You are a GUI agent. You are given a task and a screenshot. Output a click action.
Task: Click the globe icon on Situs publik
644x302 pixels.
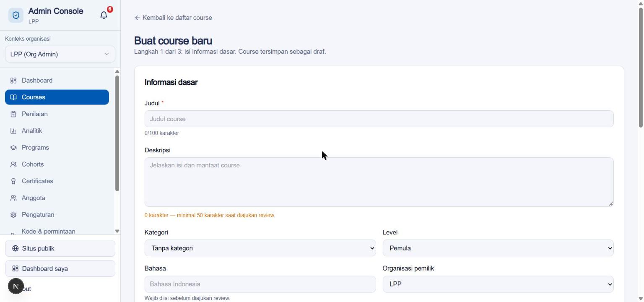16,248
